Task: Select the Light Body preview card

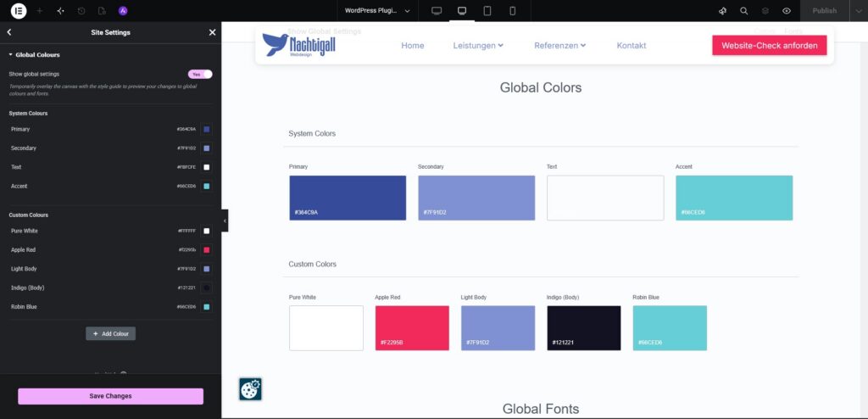Action: 498,328
